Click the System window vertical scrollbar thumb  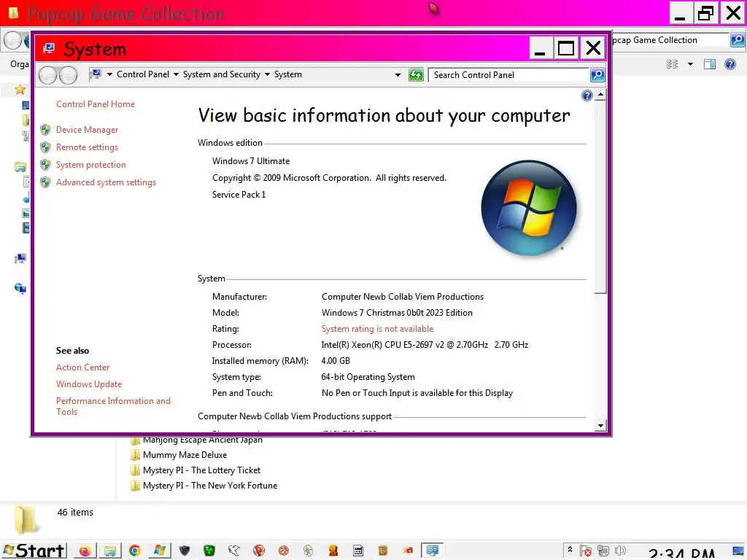click(600, 196)
